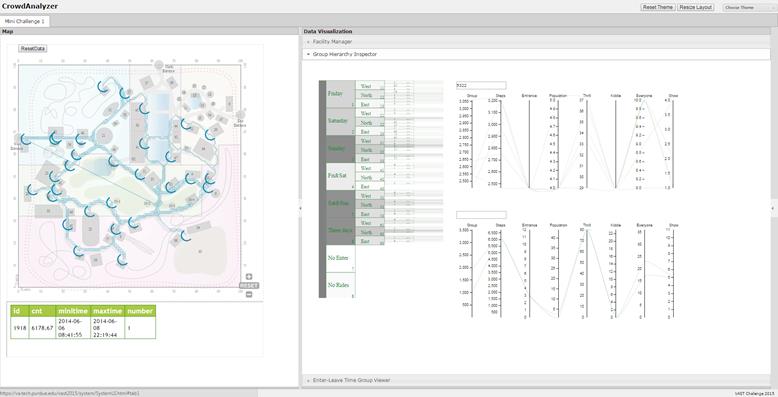Click the Tundra Entrance circle on the map
Image resolution: width=778 pixels, height=397 pixels.
(x=158, y=65)
